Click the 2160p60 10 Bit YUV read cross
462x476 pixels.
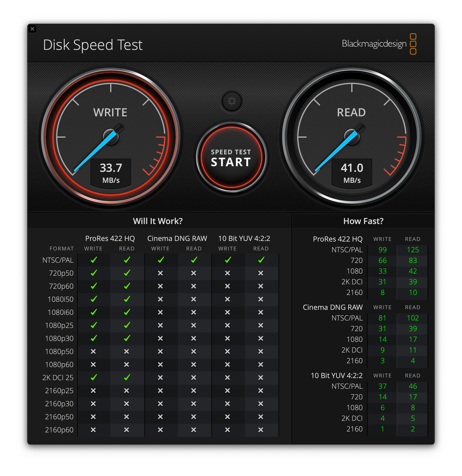tap(261, 430)
